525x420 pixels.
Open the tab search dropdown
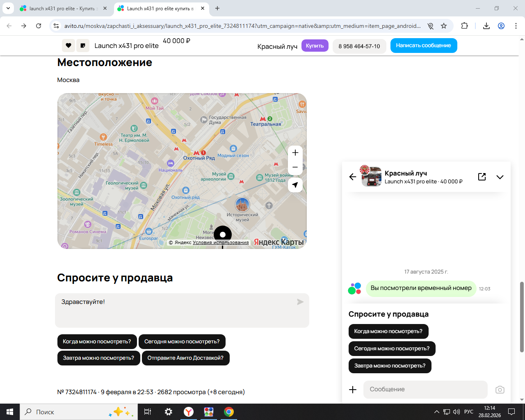pos(8,8)
